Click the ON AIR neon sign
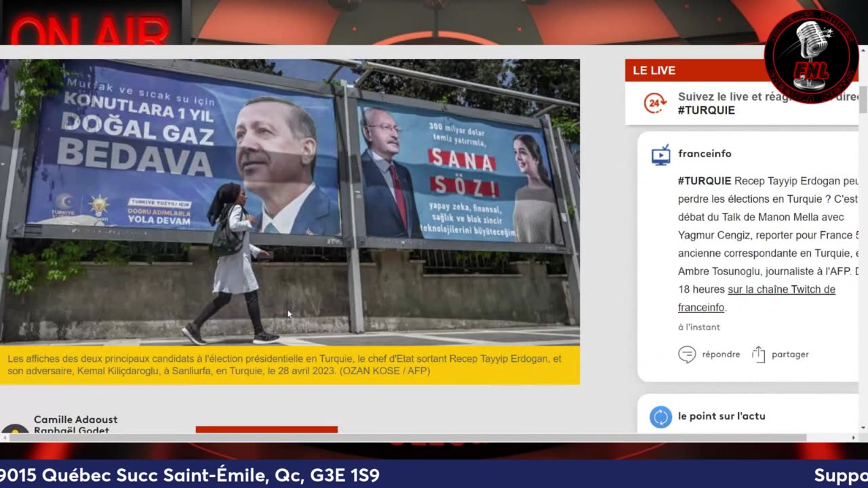868x488 pixels. click(x=89, y=31)
